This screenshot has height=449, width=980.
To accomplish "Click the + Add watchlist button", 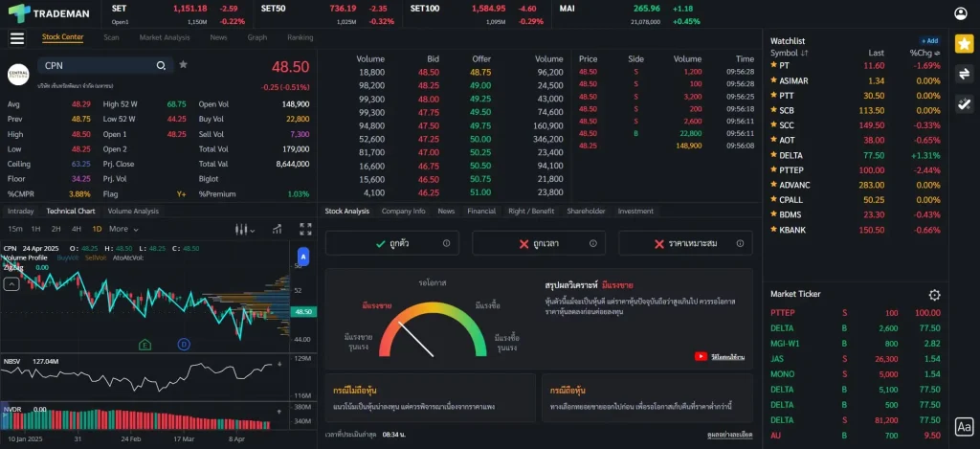I will (929, 40).
